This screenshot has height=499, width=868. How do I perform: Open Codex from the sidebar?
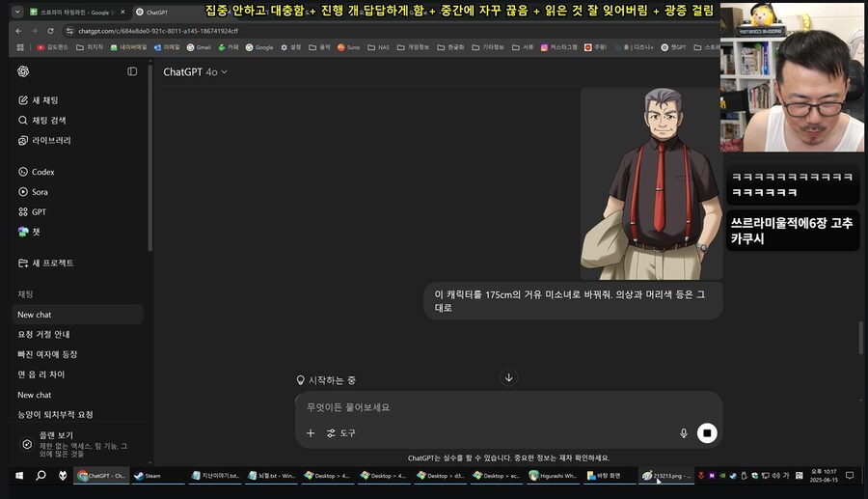click(37, 172)
